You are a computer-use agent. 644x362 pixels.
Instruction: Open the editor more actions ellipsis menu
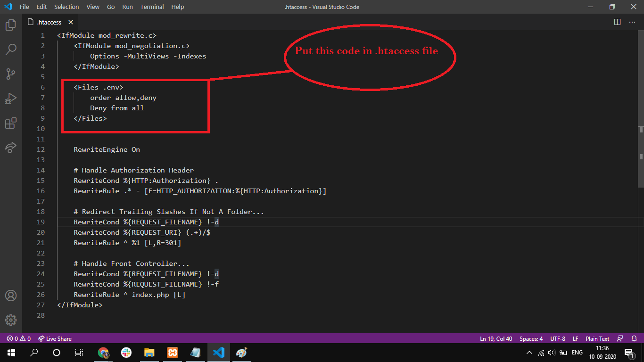pos(632,22)
